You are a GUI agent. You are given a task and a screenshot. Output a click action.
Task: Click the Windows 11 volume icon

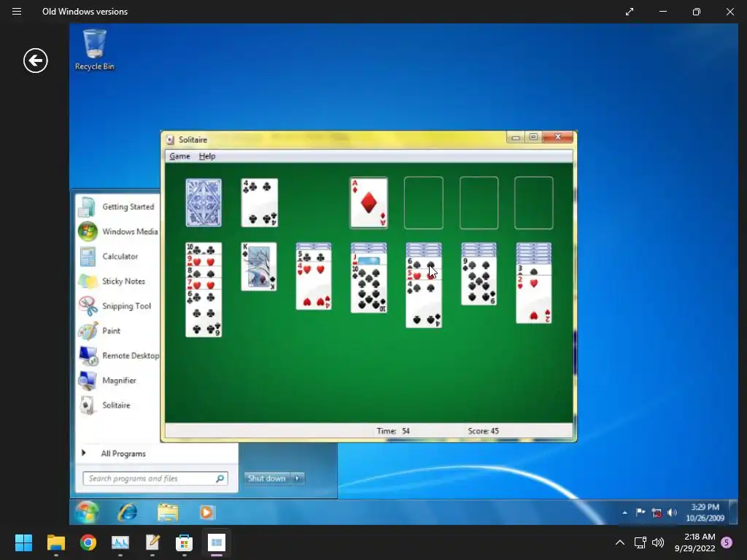click(x=658, y=542)
